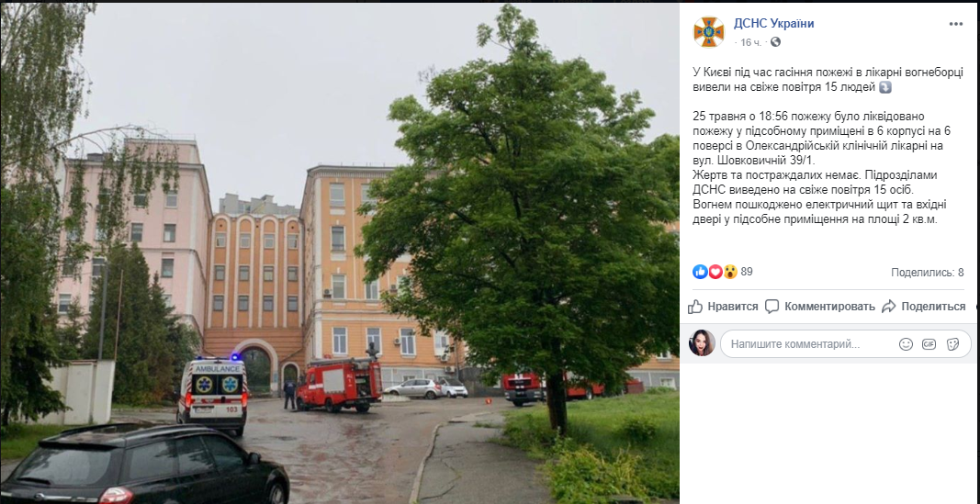Open ДСНС України page profile avatar

pos(708,32)
